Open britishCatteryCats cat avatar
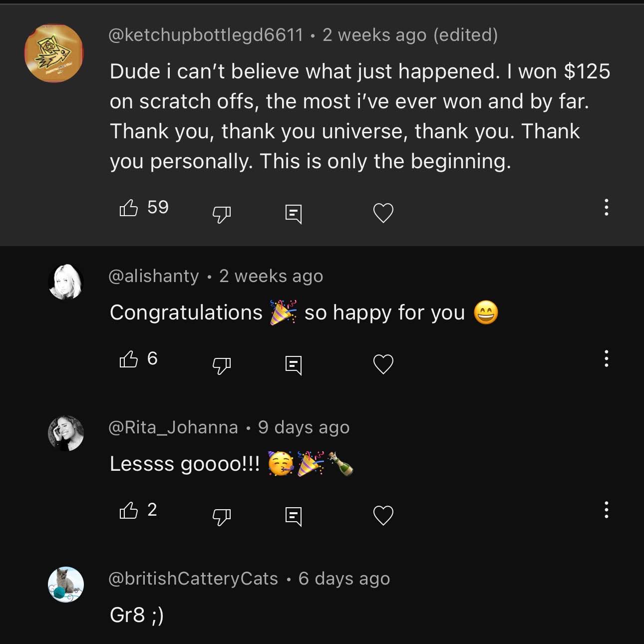The image size is (644, 644). (66, 585)
